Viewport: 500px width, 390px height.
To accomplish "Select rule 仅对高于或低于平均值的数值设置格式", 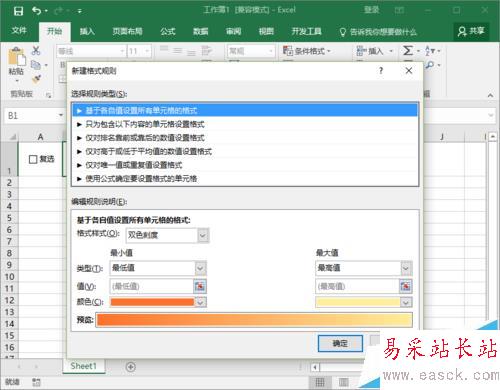I will 245,151.
